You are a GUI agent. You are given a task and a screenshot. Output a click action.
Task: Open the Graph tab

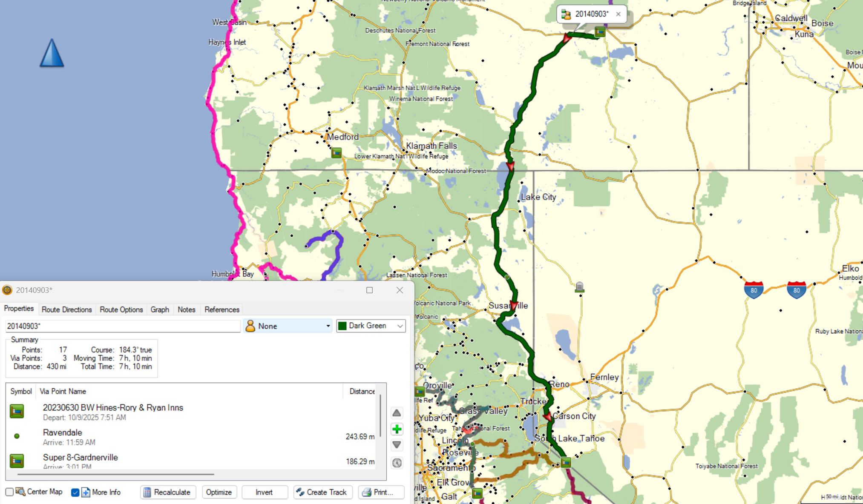click(x=160, y=309)
